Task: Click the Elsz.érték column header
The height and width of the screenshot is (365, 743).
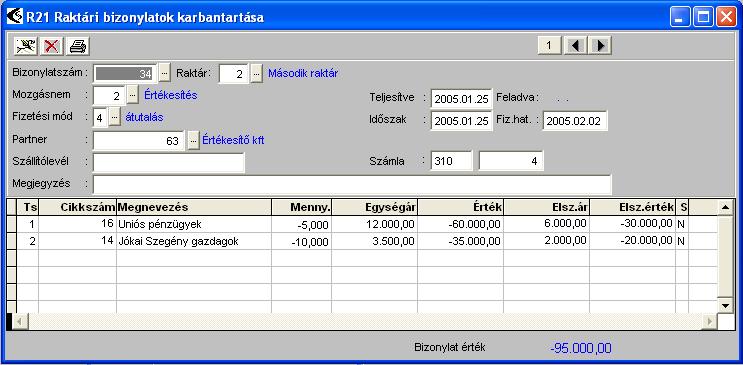Action: coord(633,207)
